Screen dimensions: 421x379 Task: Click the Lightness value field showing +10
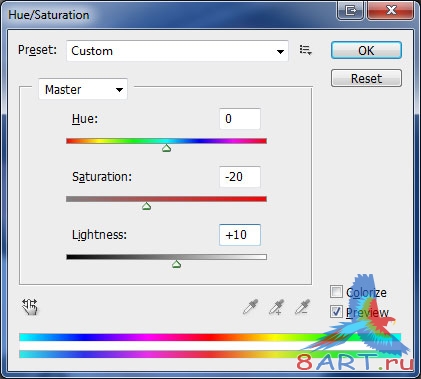click(240, 235)
